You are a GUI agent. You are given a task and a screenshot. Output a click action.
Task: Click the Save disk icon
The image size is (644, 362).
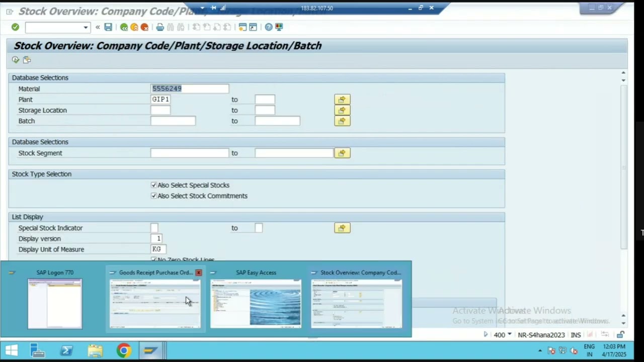coord(108,27)
